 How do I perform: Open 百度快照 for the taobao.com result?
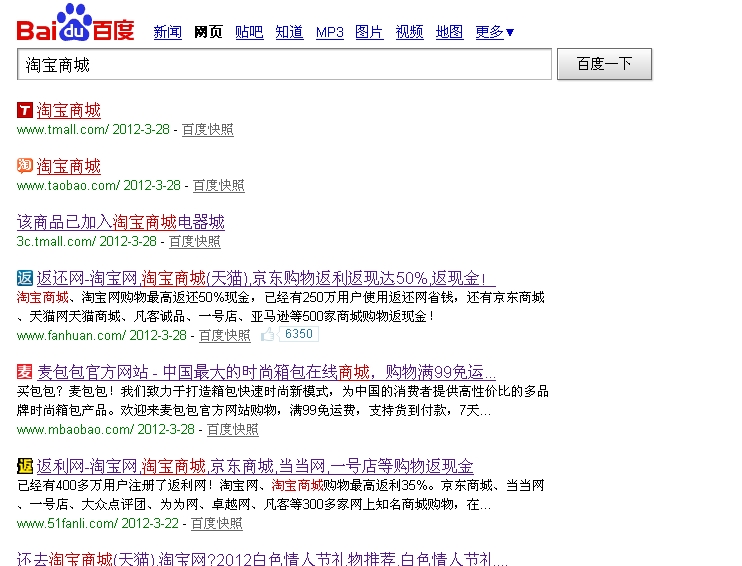218,185
